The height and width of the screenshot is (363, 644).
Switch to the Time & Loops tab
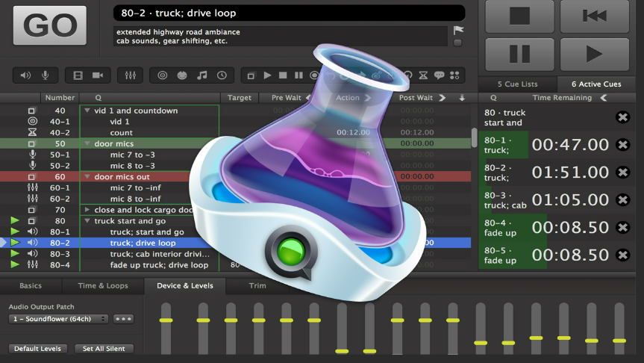pyautogui.click(x=103, y=286)
